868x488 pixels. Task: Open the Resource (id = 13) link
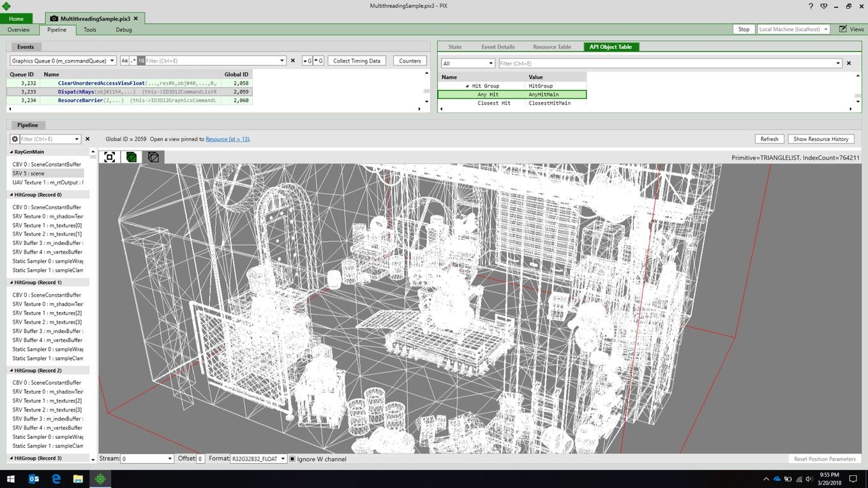(227, 139)
